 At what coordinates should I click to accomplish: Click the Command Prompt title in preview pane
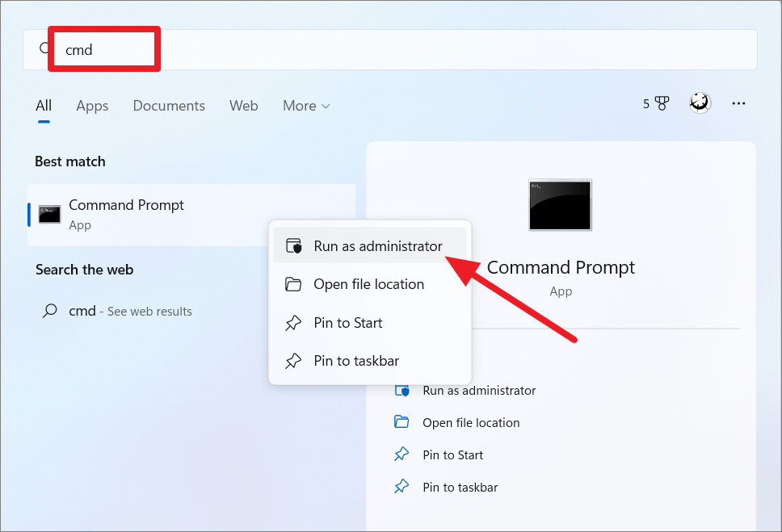click(x=561, y=268)
